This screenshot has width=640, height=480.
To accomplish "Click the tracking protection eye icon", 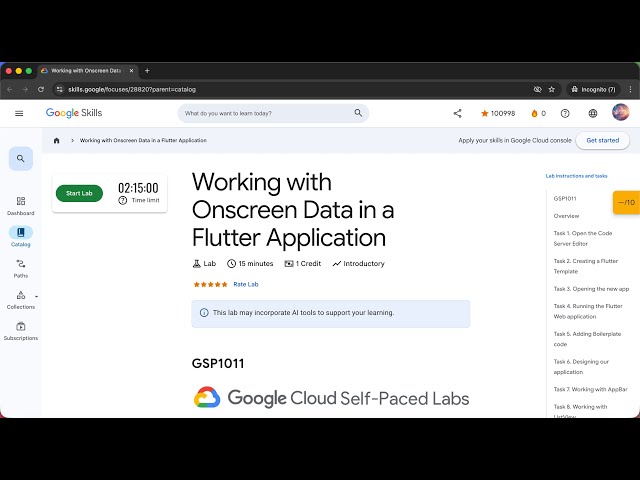I will pyautogui.click(x=538, y=89).
